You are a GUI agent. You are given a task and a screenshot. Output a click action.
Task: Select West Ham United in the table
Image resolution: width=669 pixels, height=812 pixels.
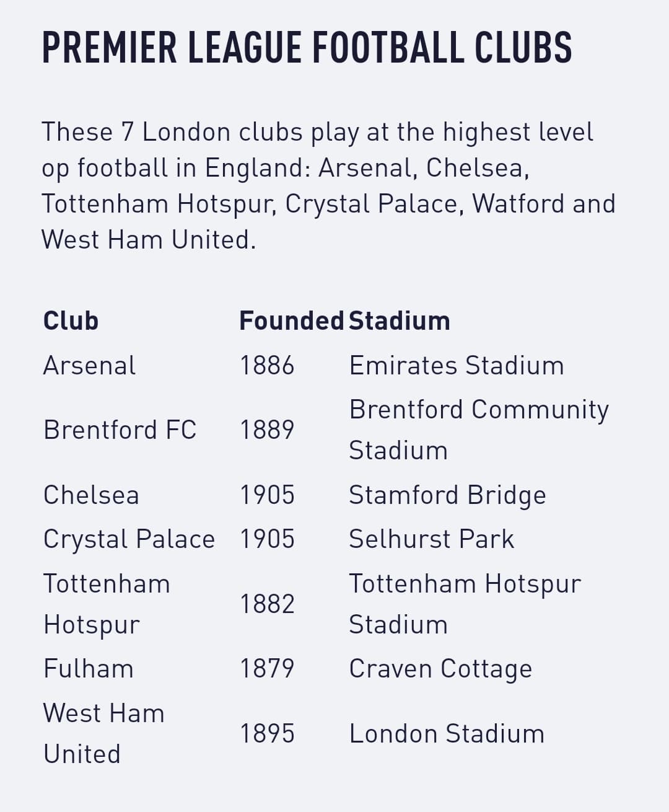(104, 734)
